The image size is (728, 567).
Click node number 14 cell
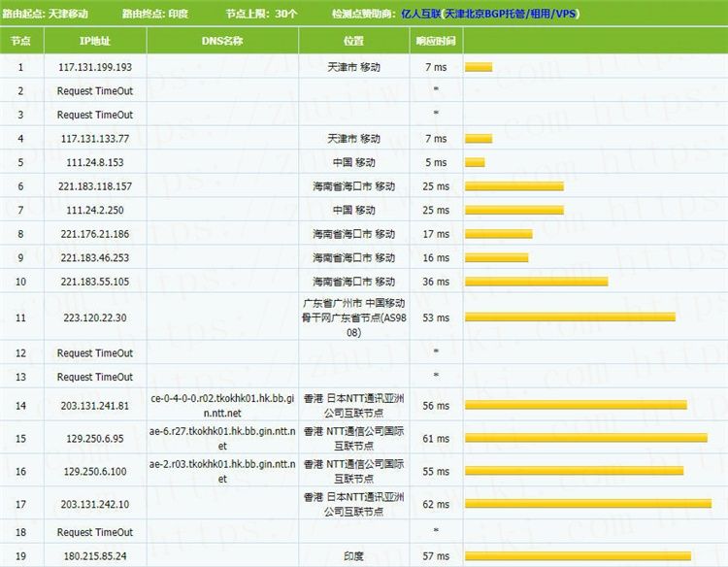click(x=21, y=406)
